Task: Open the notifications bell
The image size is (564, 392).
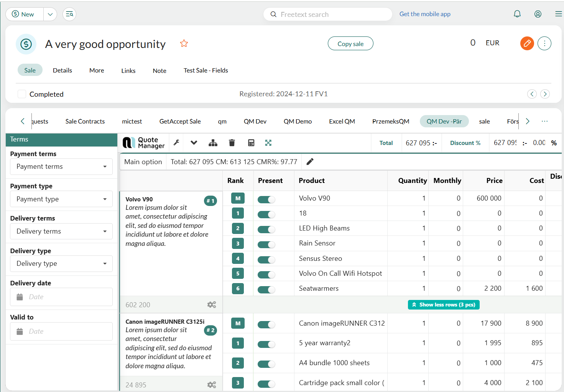Action: pyautogui.click(x=517, y=14)
